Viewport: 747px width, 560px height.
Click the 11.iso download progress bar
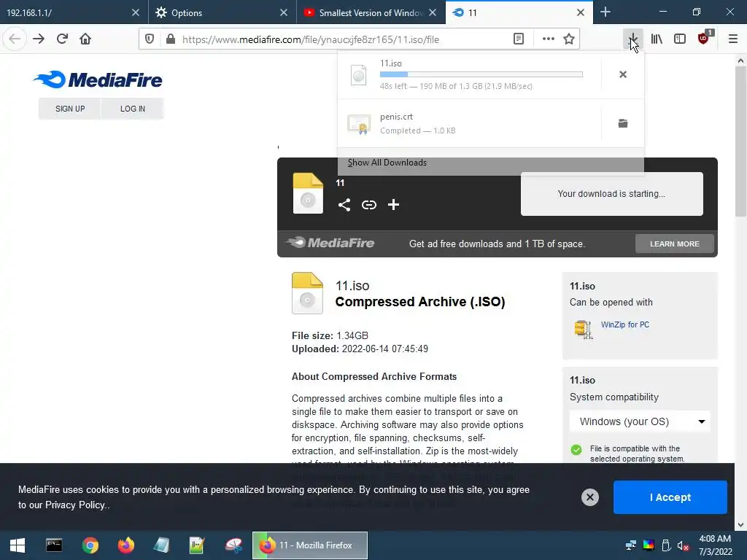click(481, 74)
